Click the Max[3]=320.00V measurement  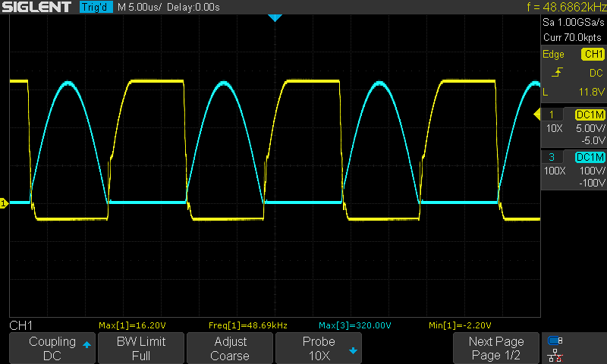coord(354,325)
